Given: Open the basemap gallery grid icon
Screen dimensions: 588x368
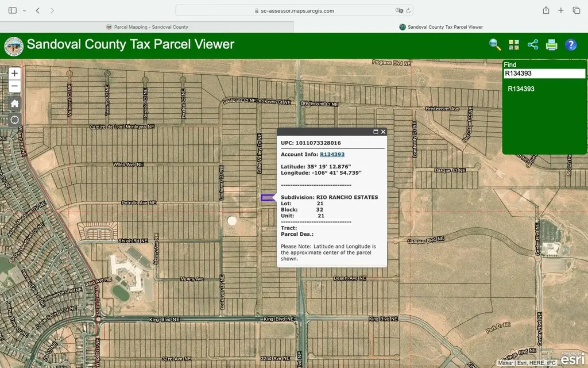Looking at the screenshot, I should tap(513, 45).
